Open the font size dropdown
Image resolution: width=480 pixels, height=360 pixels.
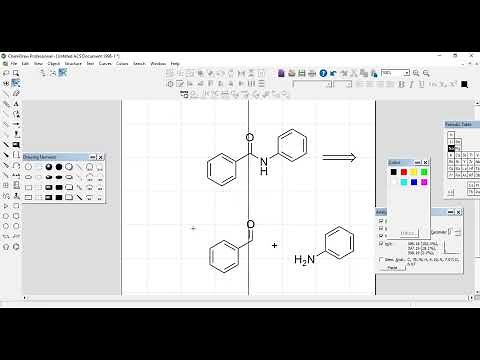point(349,84)
